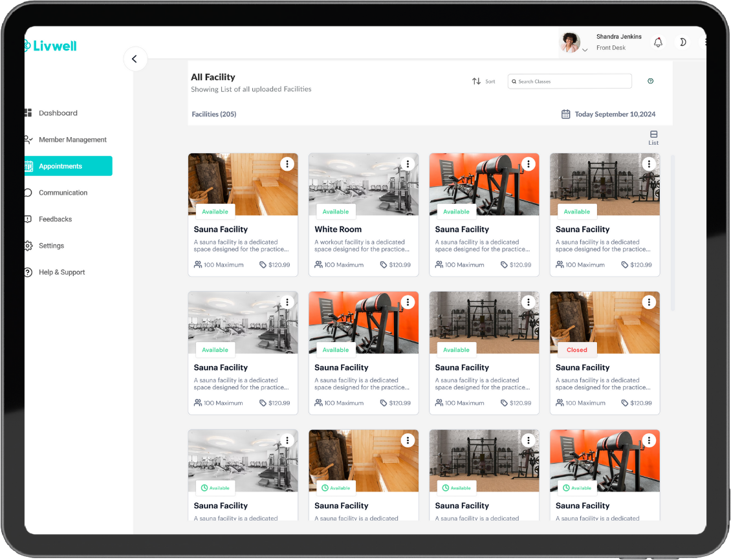Click the calendar icon next to today's date
731x560 pixels.
pyautogui.click(x=565, y=114)
